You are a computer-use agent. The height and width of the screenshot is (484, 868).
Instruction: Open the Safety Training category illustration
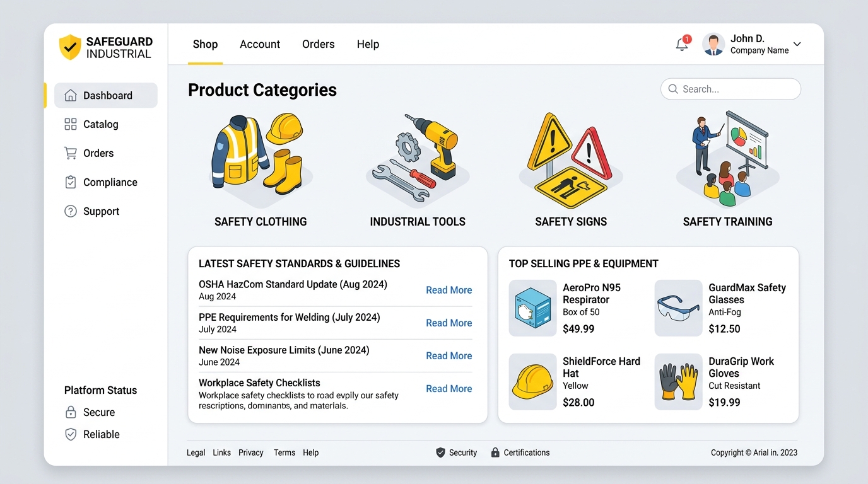tap(728, 159)
